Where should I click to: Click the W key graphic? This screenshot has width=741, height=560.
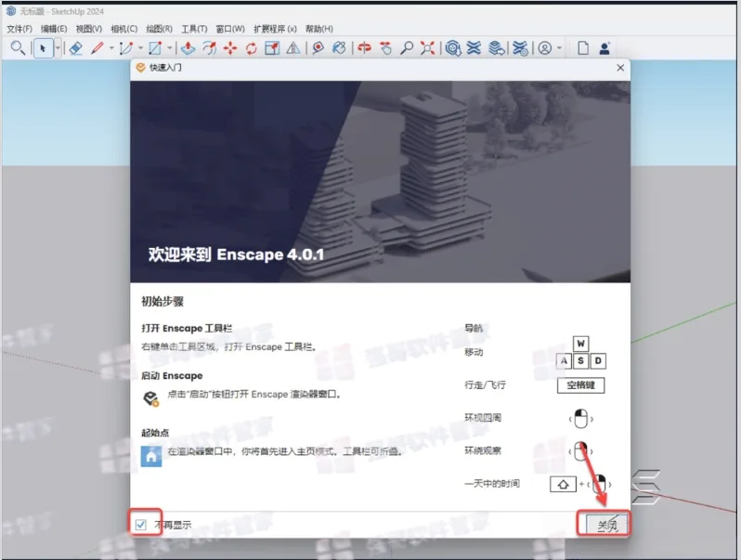580,344
